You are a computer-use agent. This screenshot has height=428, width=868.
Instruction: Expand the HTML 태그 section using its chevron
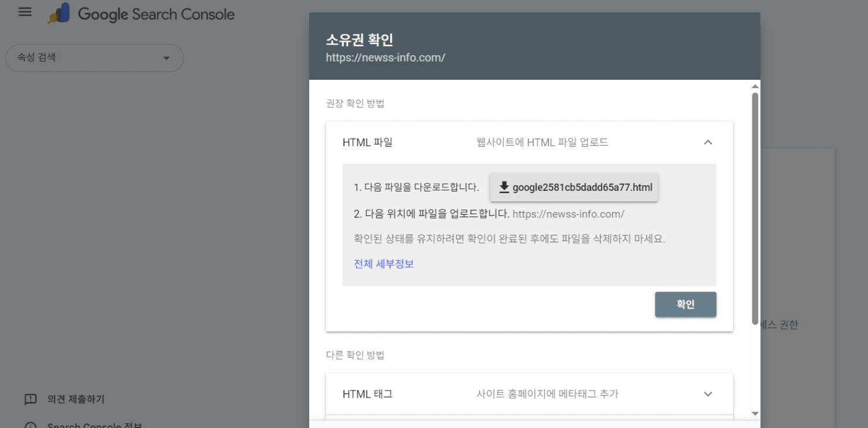pyautogui.click(x=708, y=394)
